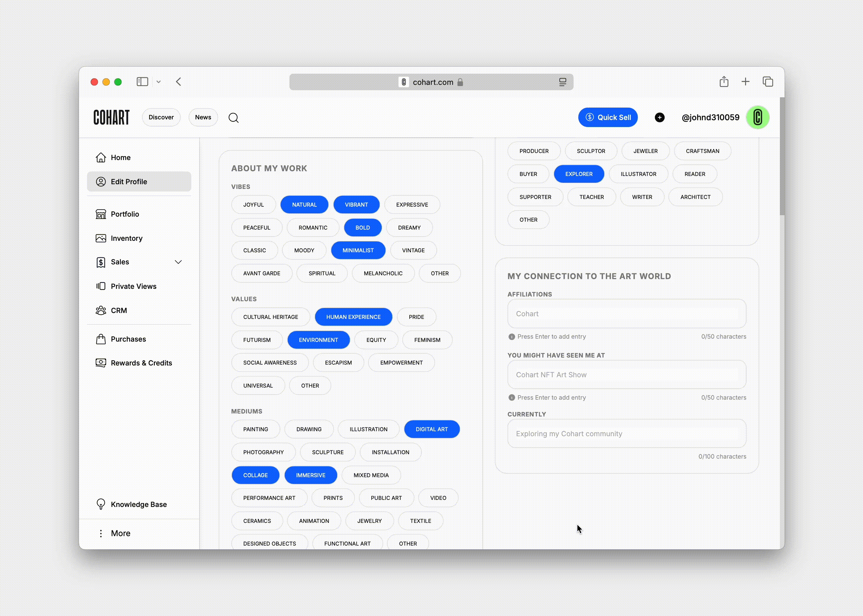Select the SCULPTOR role chip

pos(591,151)
